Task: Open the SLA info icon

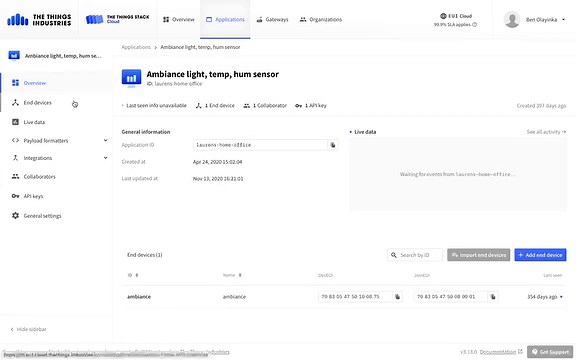Action: pyautogui.click(x=475, y=25)
